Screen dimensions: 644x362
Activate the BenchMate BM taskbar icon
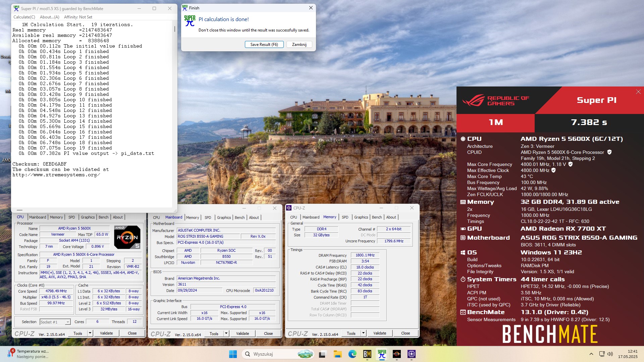367,354
